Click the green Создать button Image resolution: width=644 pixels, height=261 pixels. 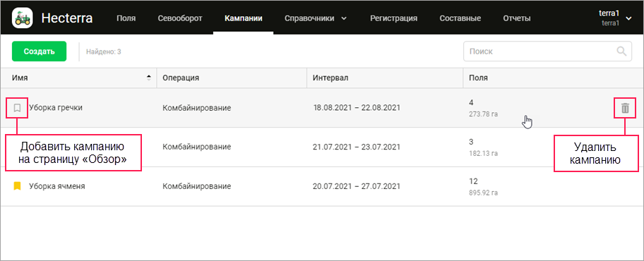(x=39, y=51)
